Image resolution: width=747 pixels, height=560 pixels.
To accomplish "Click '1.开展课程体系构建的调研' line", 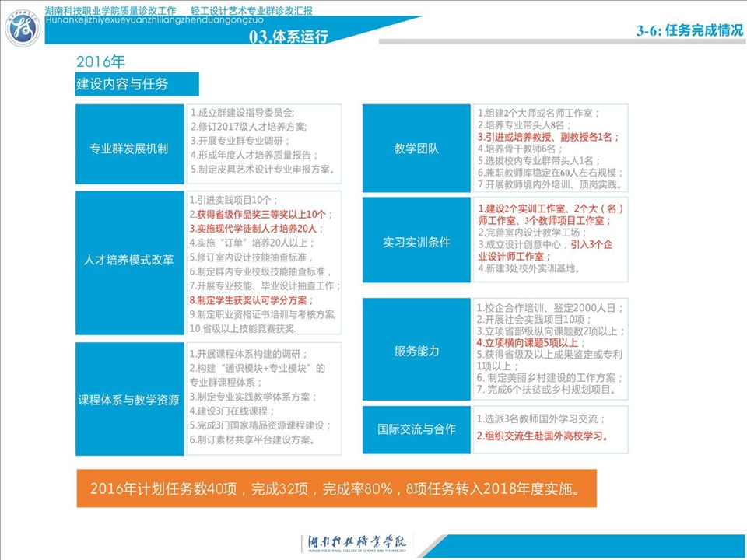I will [249, 355].
